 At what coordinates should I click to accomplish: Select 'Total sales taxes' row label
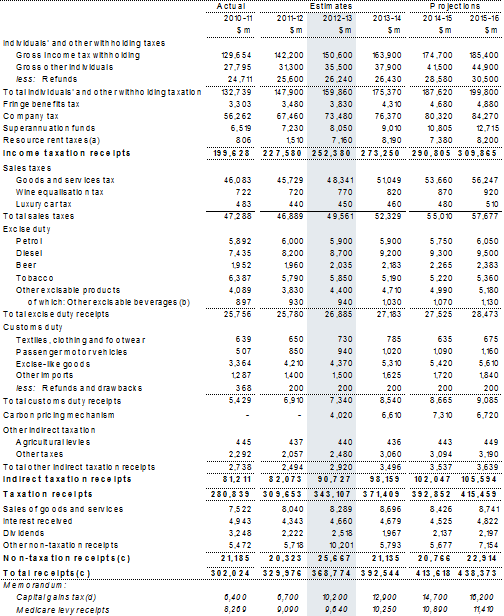pos(38,216)
